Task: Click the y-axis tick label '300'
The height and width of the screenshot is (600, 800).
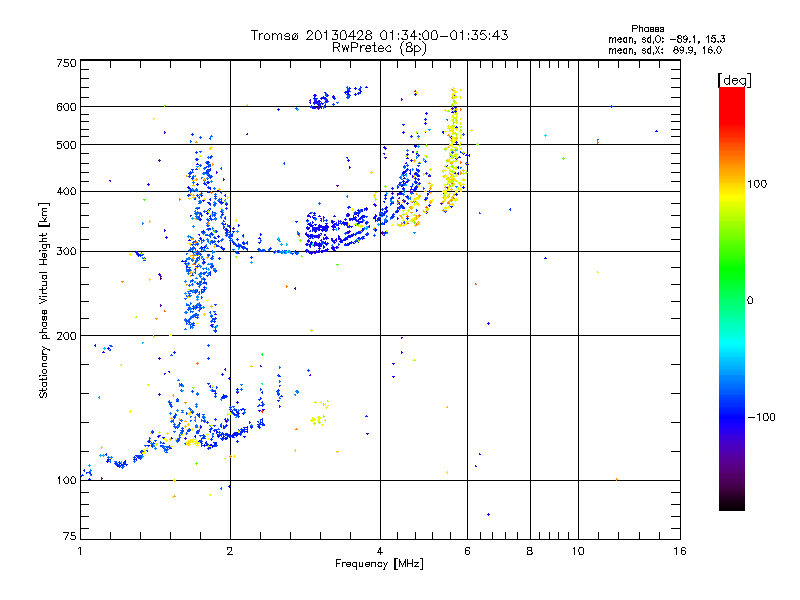Action: pos(66,252)
